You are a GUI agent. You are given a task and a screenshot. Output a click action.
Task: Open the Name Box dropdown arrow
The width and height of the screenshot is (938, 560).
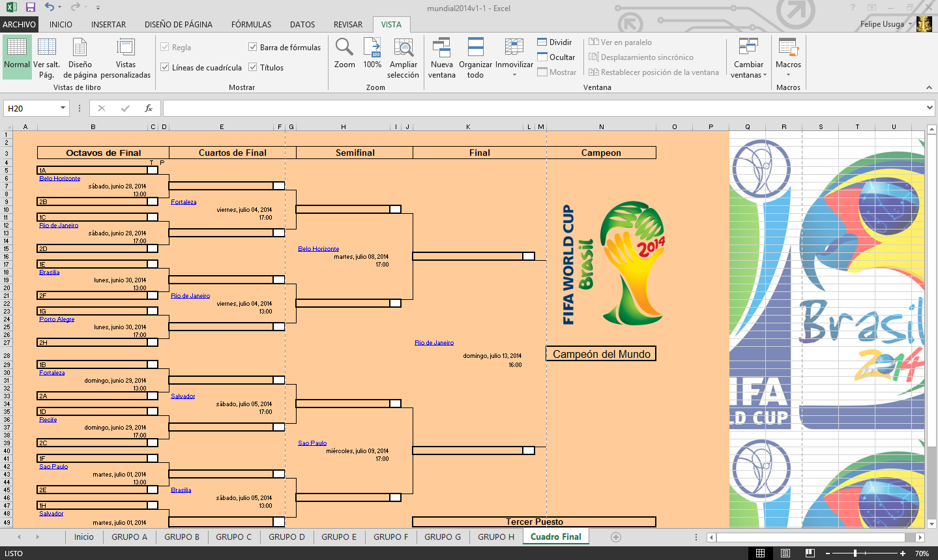(x=63, y=108)
